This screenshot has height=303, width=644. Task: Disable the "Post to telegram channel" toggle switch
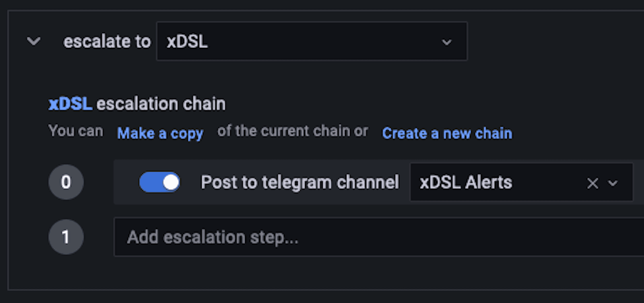pos(159,182)
